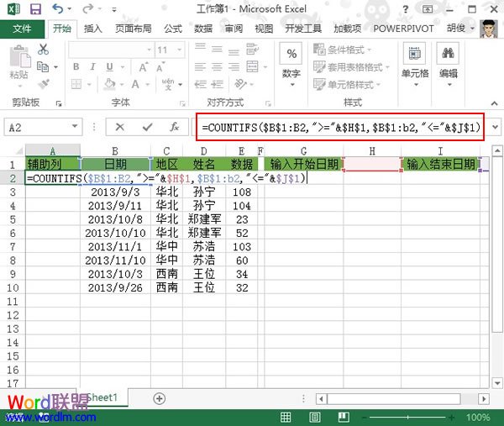
Task: Click Increase Indent icon
Action: click(x=218, y=84)
